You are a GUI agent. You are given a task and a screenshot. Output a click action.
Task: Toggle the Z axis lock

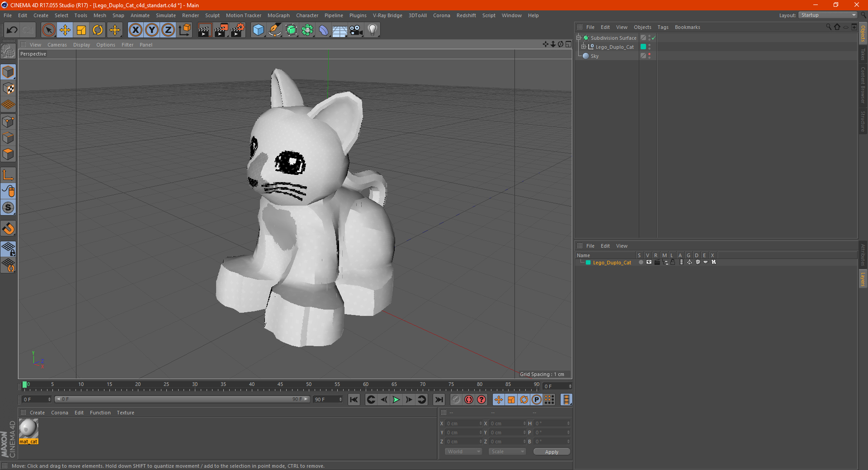[168, 30]
